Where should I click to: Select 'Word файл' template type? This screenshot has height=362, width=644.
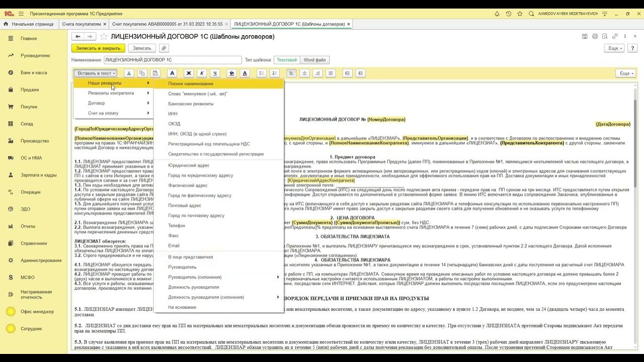[x=315, y=60]
